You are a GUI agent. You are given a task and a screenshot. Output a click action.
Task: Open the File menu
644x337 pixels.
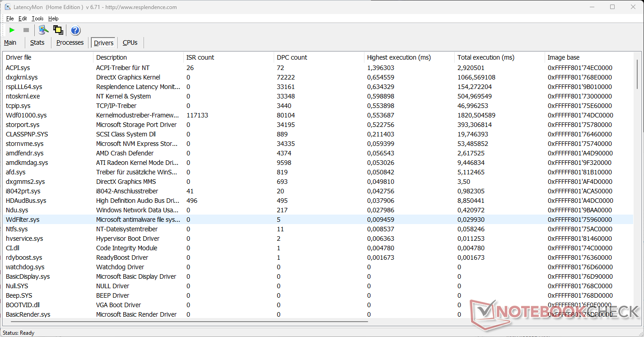[x=10, y=19]
